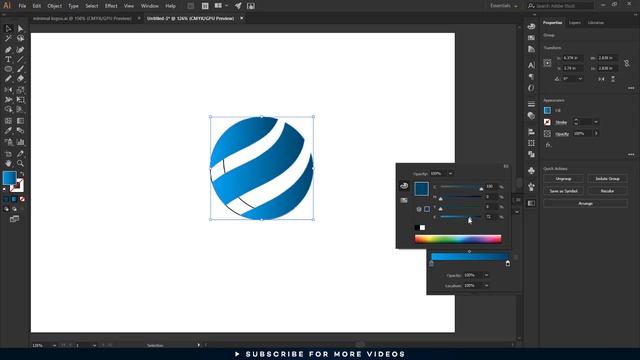Apply solid Color fill mode button
This screenshot has width=640, height=360.
pyautogui.click(x=6, y=199)
